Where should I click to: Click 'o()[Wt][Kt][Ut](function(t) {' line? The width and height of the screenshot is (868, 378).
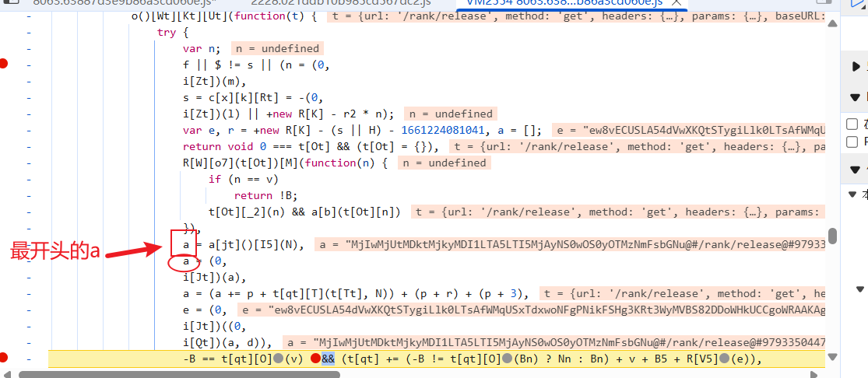[x=223, y=16]
